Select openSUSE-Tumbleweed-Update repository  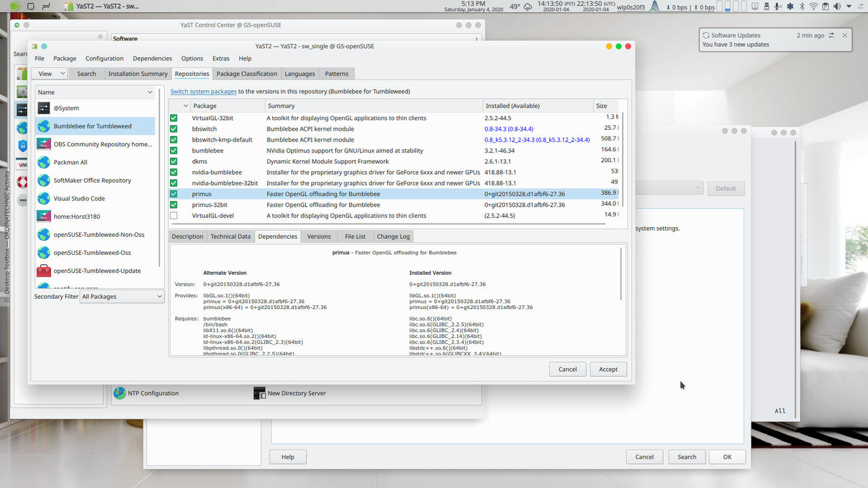point(95,271)
